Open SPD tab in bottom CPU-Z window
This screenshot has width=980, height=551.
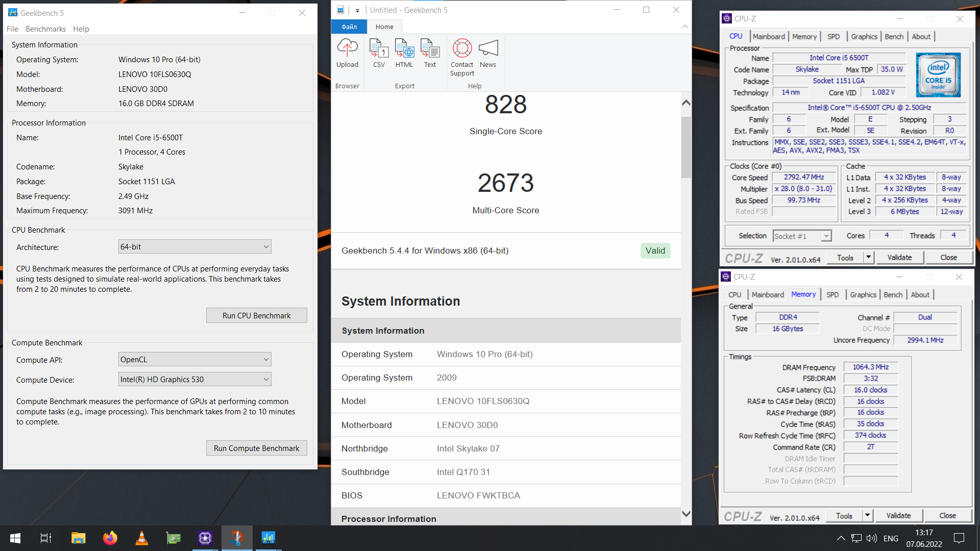[832, 295]
